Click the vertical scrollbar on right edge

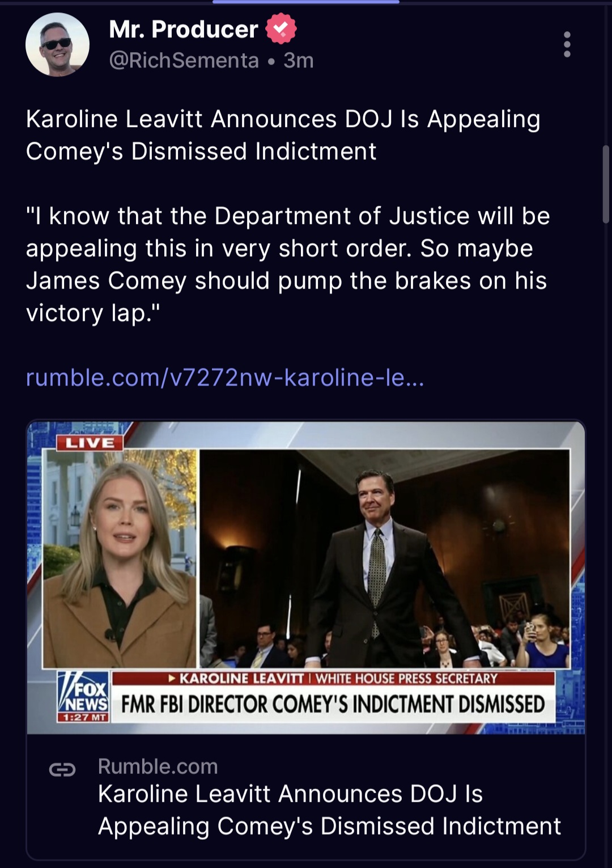[606, 184]
